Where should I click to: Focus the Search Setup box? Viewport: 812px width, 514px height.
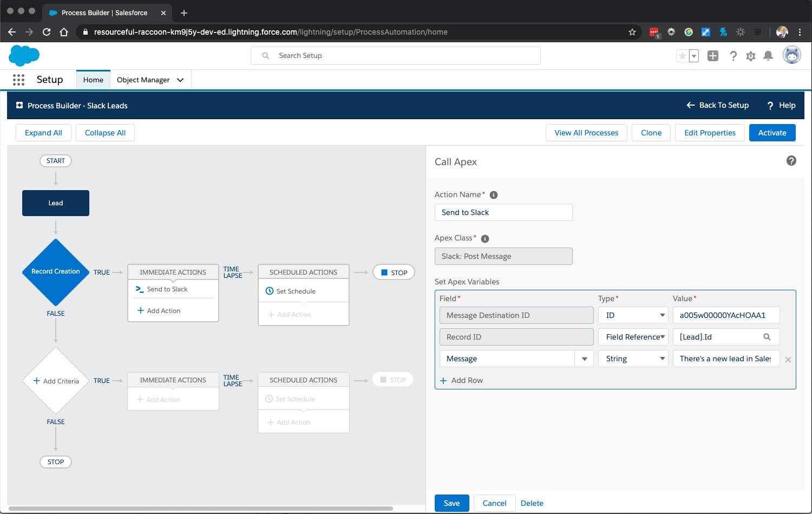396,56
